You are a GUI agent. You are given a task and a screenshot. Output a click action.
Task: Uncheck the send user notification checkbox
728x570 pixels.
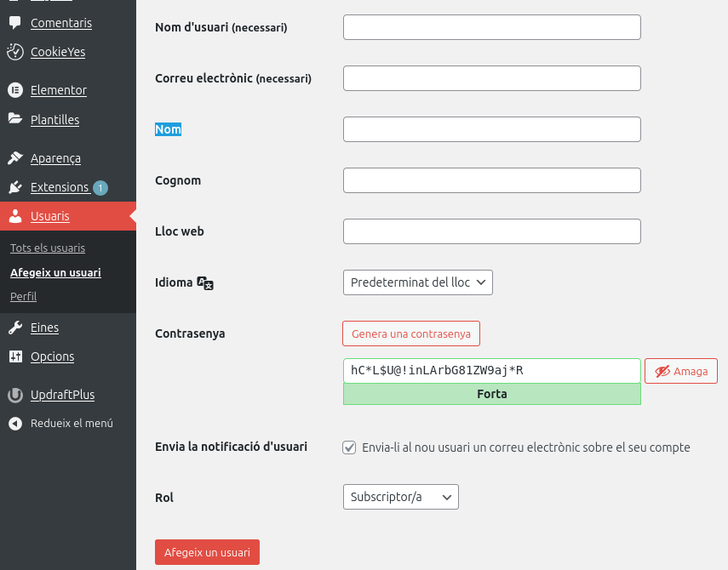pyautogui.click(x=349, y=447)
